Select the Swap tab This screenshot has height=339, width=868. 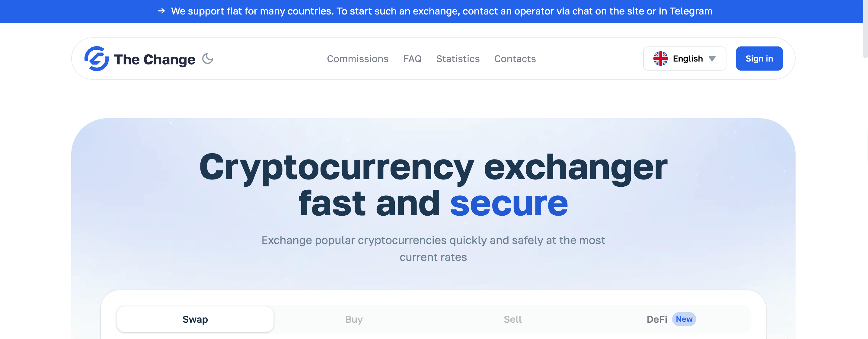pyautogui.click(x=195, y=319)
